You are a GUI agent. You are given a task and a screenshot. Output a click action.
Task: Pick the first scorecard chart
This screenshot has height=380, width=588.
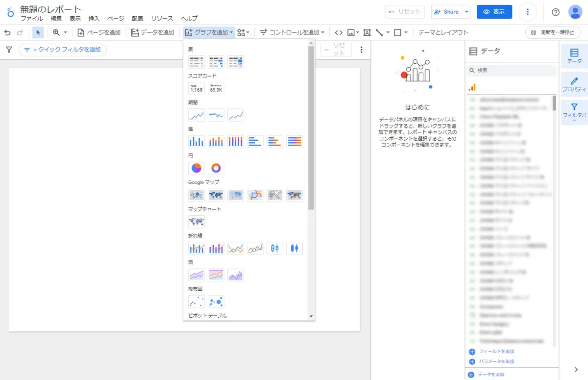pyautogui.click(x=196, y=88)
